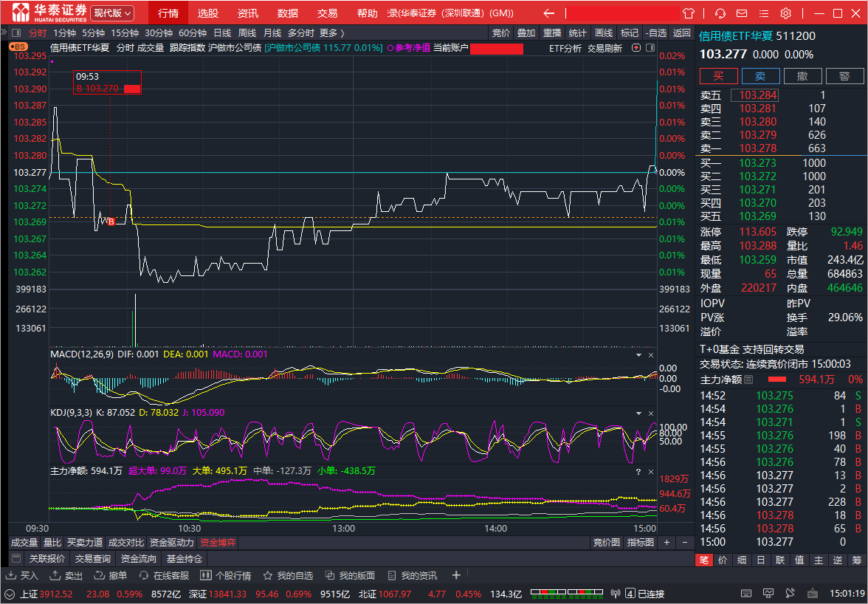Expand the MACD indicator dropdown arrow
868x604 pixels.
pos(639,355)
